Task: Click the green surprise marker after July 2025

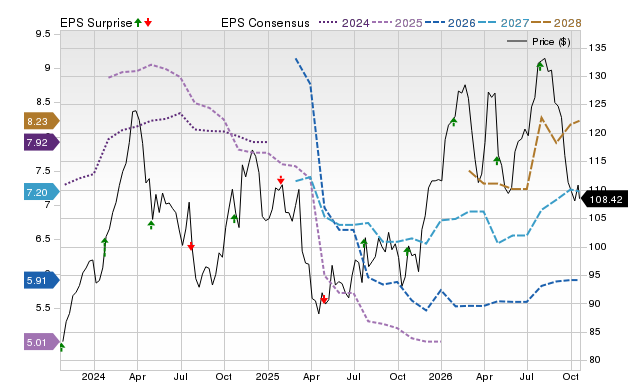Action: click(x=364, y=243)
